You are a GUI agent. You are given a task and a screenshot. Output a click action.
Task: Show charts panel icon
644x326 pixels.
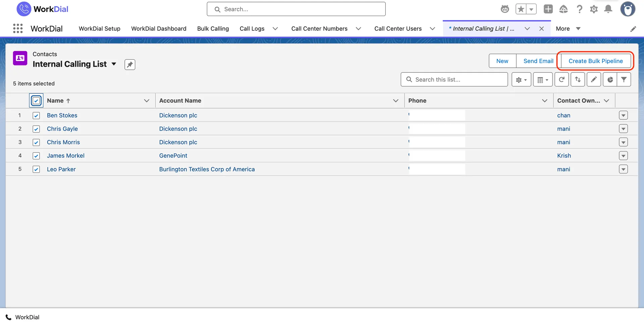point(610,79)
